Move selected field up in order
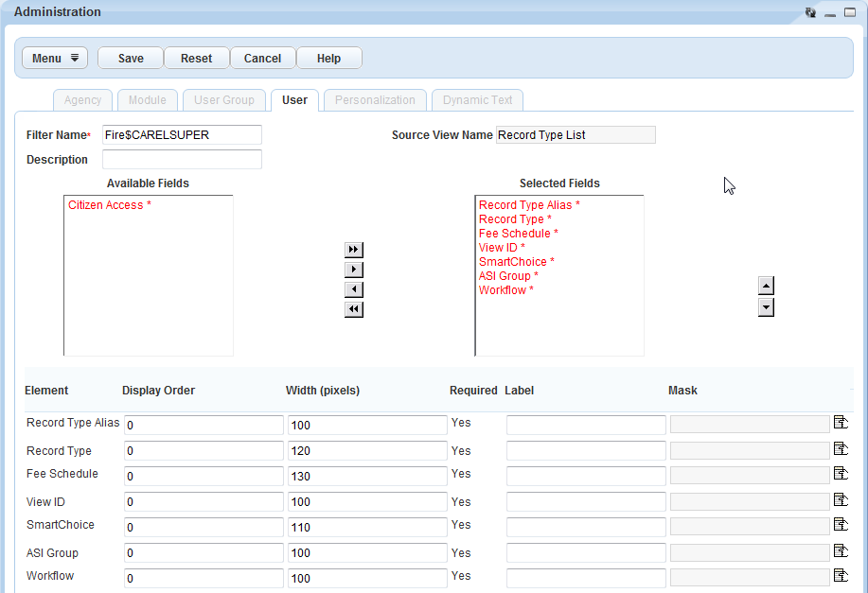The width and height of the screenshot is (868, 593). pyautogui.click(x=767, y=286)
